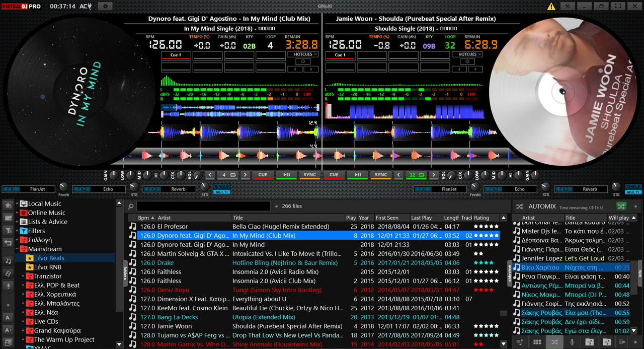This screenshot has width=644, height=349.
Task: Click the left deck Cue 1 hotcue
Action: (176, 55)
